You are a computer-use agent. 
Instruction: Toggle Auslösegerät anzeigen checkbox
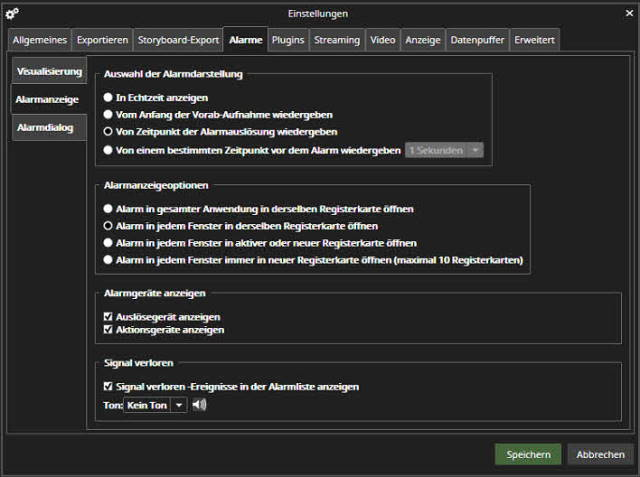(x=109, y=317)
